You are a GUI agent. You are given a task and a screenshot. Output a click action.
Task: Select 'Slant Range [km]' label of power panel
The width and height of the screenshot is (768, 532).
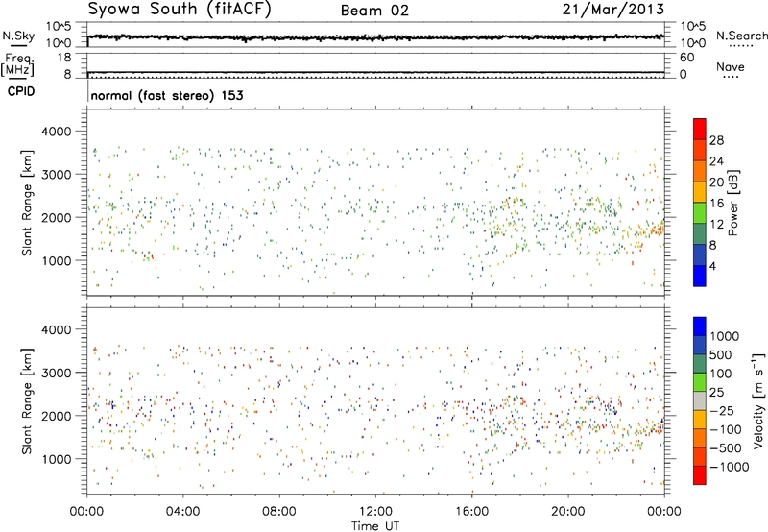point(27,203)
